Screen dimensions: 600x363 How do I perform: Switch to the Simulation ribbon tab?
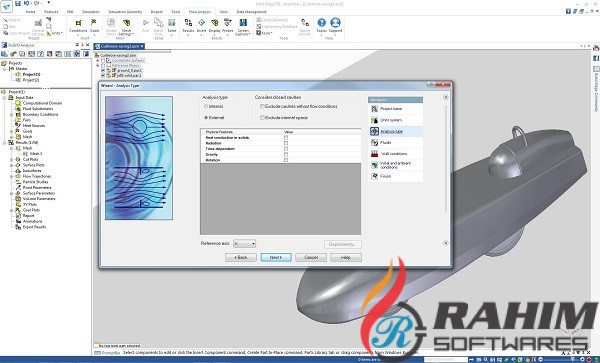click(91, 12)
